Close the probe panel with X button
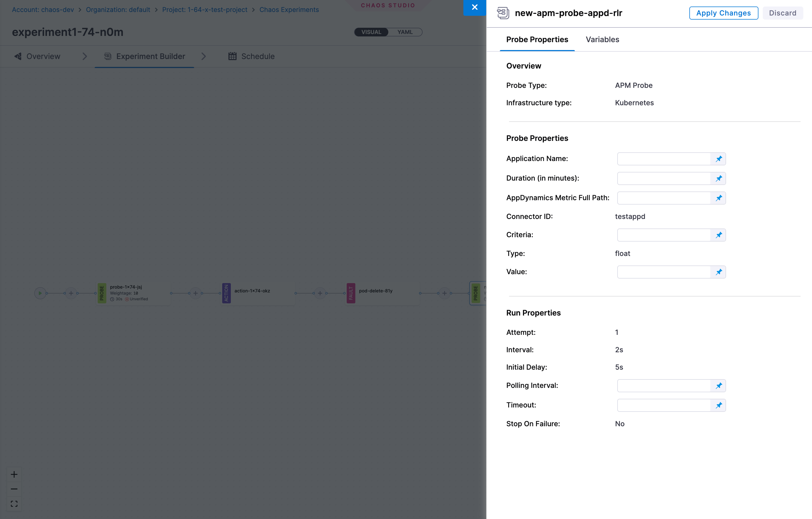Viewport: 812px width, 519px height. (475, 7)
